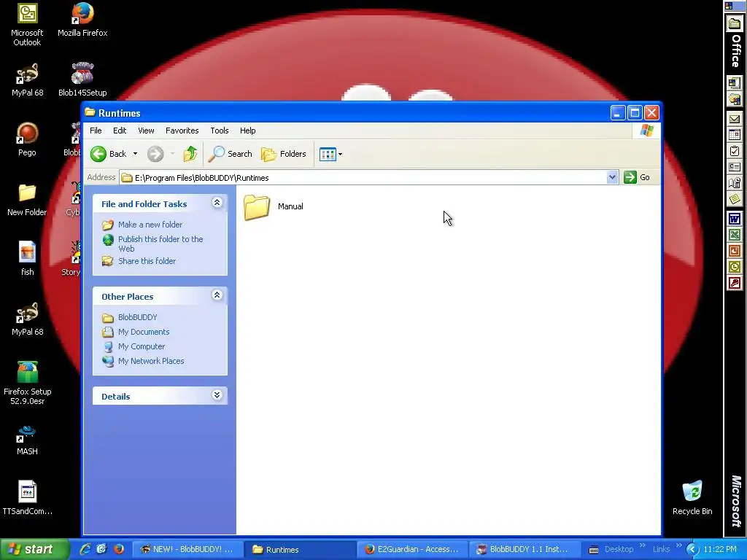747x560 pixels.
Task: Open My Documents link
Action: (144, 332)
